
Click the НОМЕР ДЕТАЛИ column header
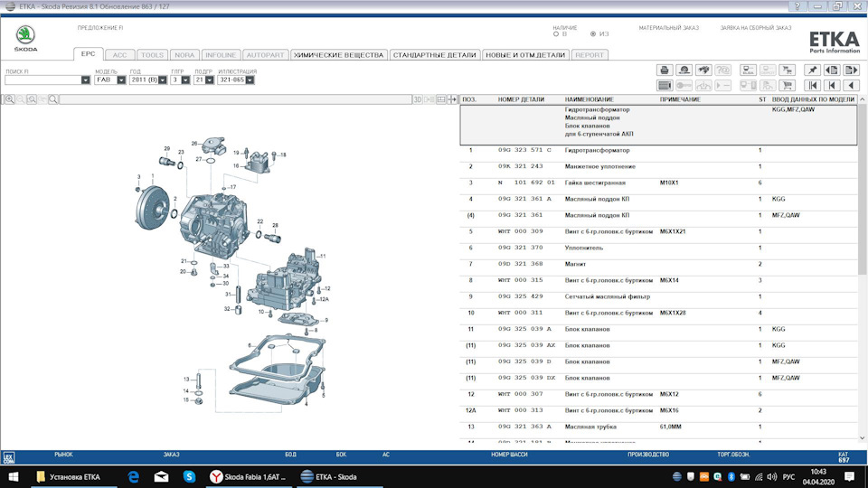pos(521,99)
